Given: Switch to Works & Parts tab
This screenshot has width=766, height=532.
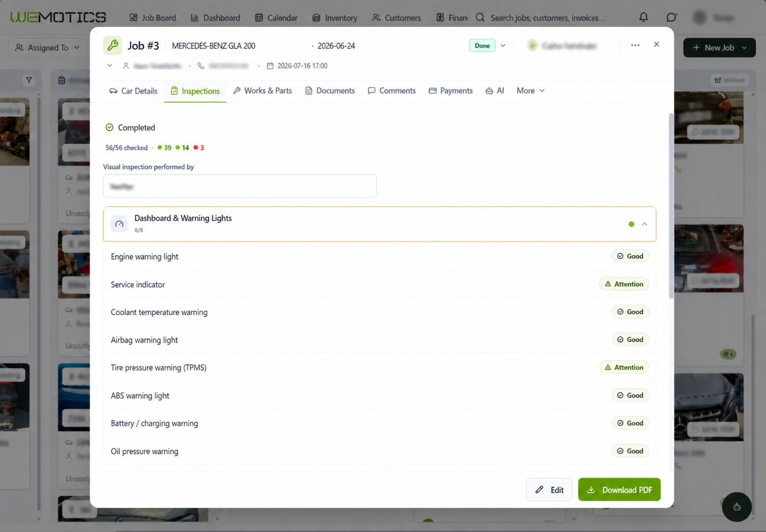Looking at the screenshot, I should point(262,91).
